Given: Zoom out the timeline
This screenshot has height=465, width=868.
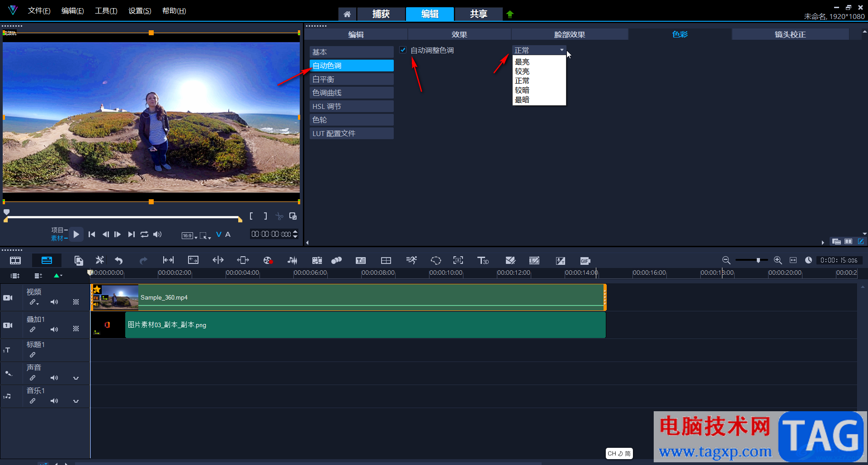Looking at the screenshot, I should point(726,260).
